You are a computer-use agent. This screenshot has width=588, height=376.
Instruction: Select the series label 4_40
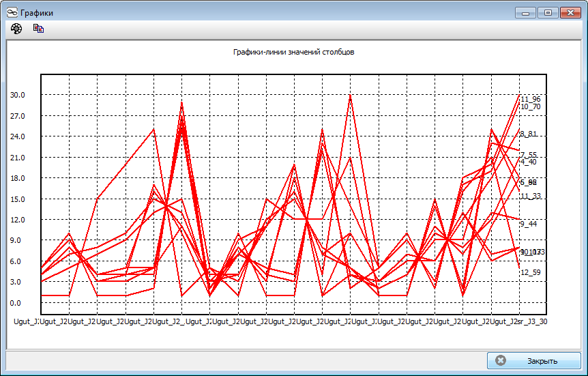pyautogui.click(x=529, y=162)
